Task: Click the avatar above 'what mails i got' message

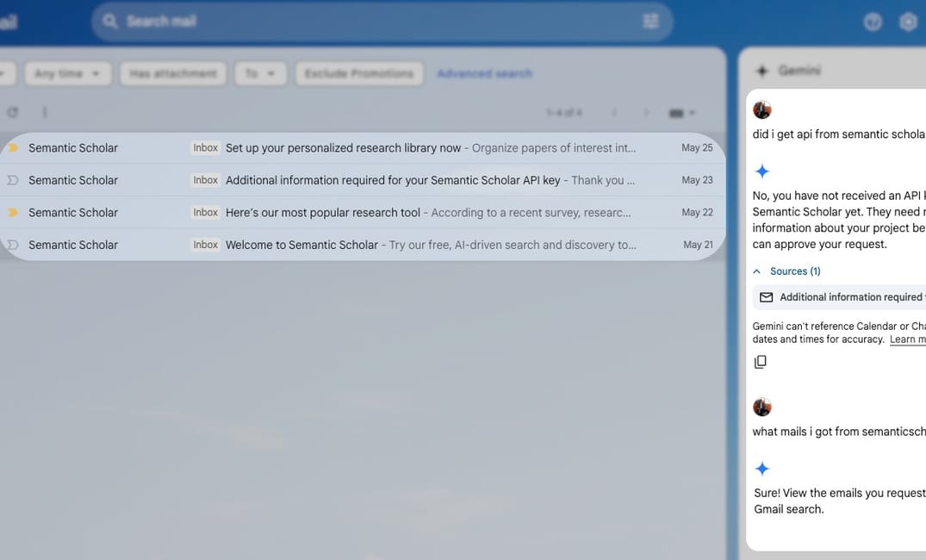Action: (x=761, y=407)
